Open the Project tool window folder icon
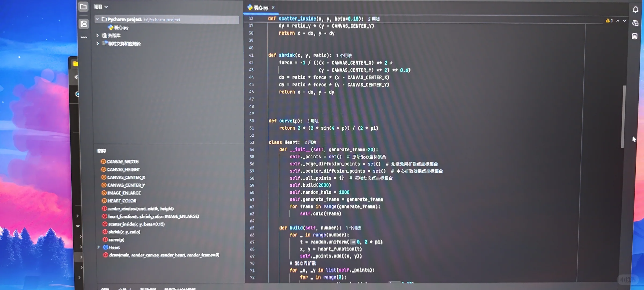This screenshot has width=644, height=290. tap(83, 7)
